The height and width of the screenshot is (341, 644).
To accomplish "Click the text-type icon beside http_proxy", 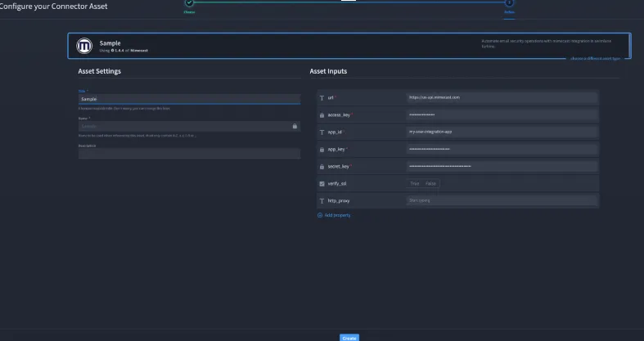I will 322,201.
